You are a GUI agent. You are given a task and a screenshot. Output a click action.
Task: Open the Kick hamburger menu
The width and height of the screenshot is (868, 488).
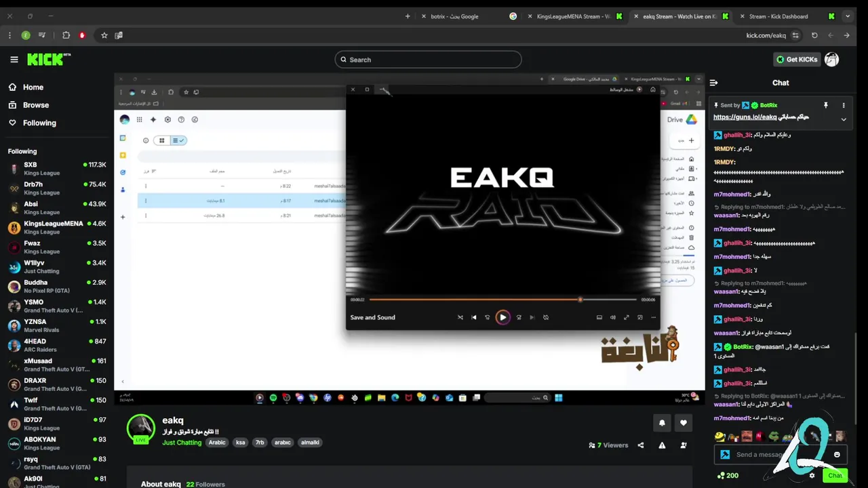pyautogui.click(x=14, y=60)
